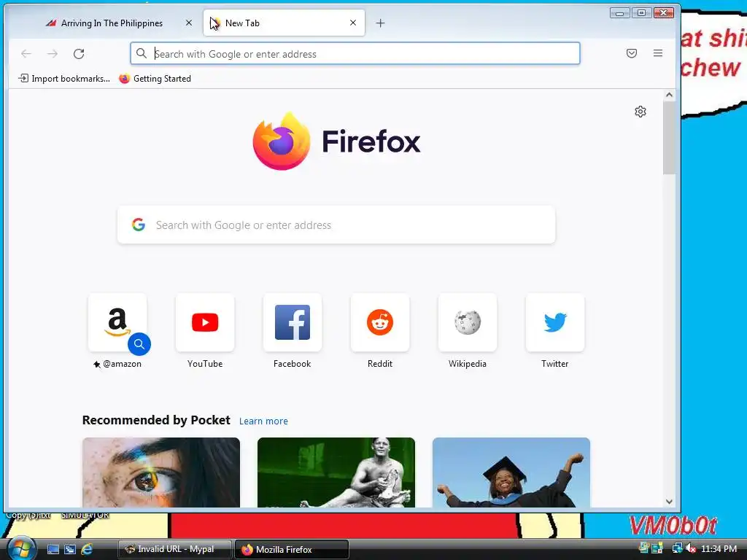Click the forward navigation arrow
Screen dimensions: 747x560
[53, 54]
